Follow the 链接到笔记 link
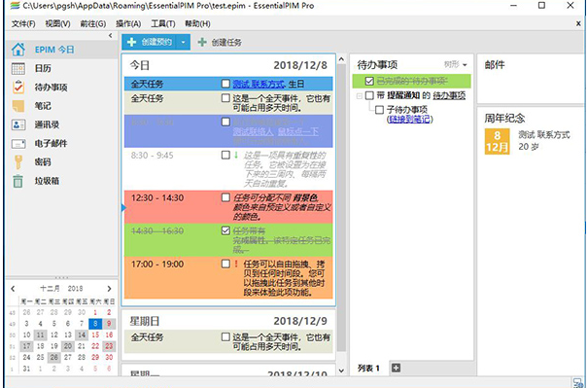 (x=409, y=119)
